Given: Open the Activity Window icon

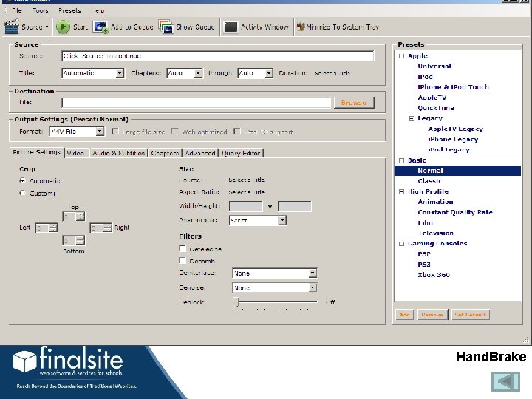Looking at the screenshot, I should click(x=231, y=27).
